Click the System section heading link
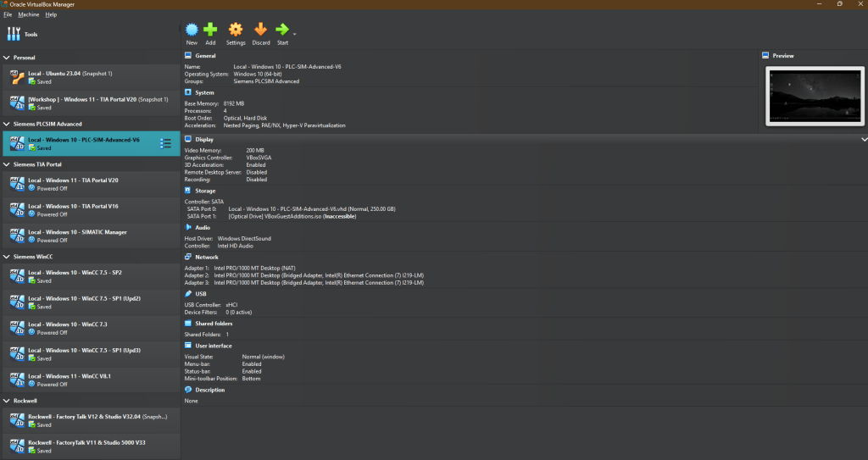This screenshot has height=460, width=868. tap(204, 92)
